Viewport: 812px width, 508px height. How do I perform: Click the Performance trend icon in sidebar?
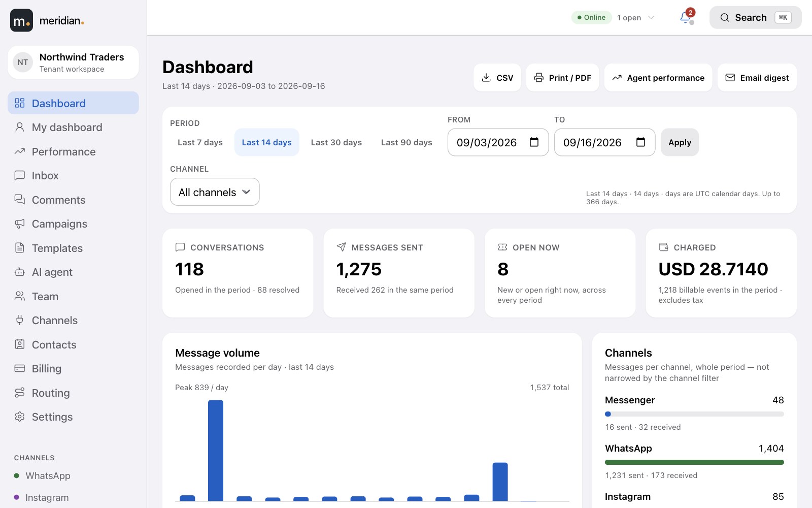20,151
